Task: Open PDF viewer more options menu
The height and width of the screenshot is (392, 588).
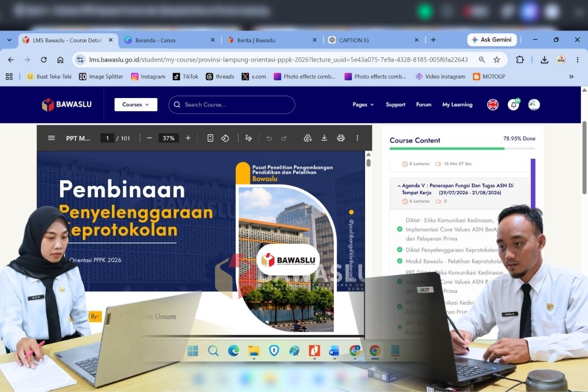Action: point(357,138)
